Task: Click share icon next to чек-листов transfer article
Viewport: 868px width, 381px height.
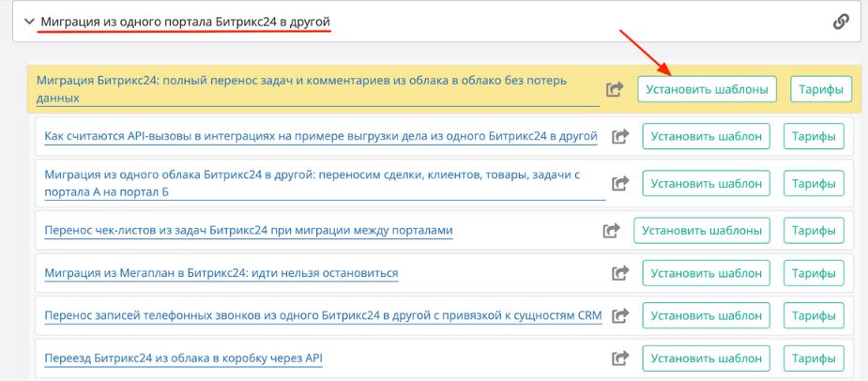Action: coord(611,230)
